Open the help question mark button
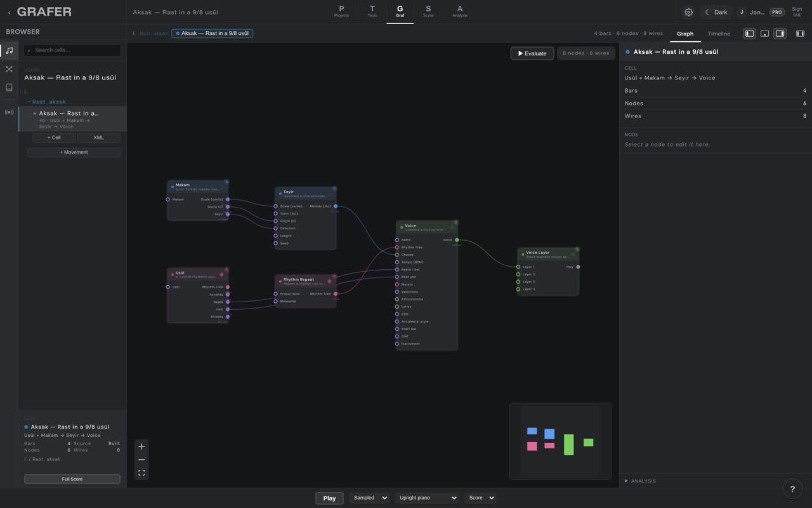 [x=792, y=489]
